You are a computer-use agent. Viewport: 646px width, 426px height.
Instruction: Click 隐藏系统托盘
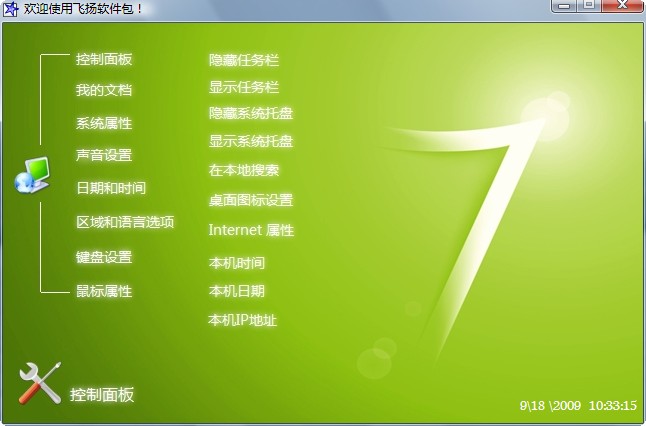[x=251, y=113]
